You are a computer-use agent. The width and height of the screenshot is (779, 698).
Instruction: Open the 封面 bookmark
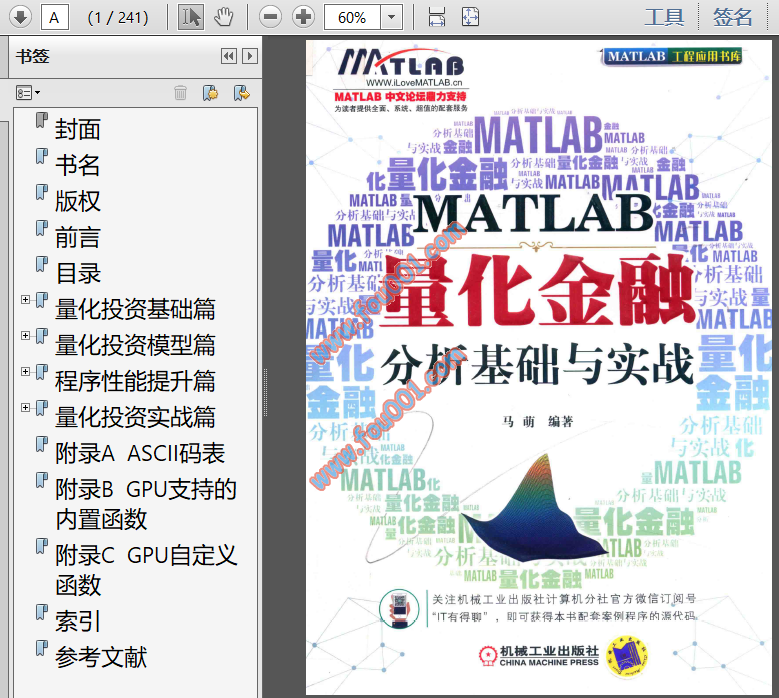pos(78,129)
